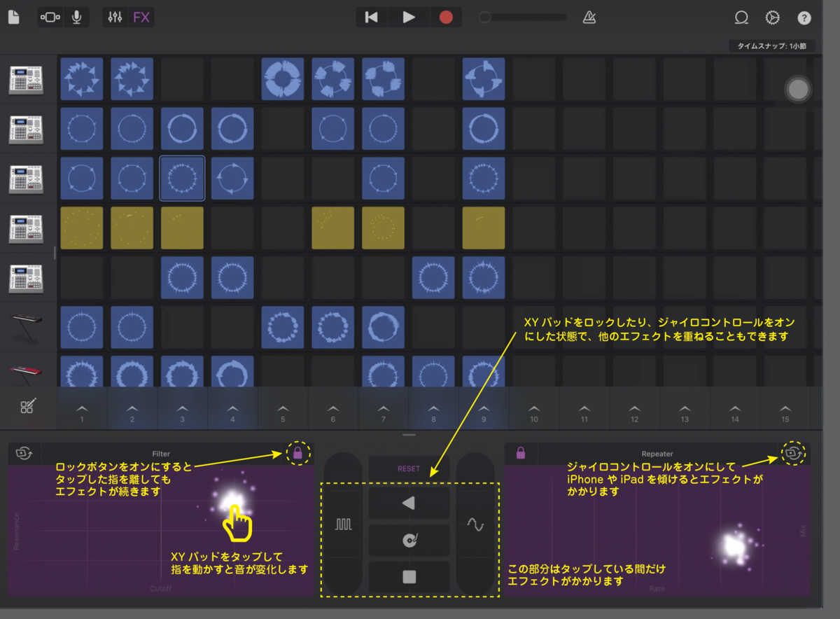Screen dimensions: 840x619
Task: Open My Songs document browser
Action: pyautogui.click(x=15, y=18)
